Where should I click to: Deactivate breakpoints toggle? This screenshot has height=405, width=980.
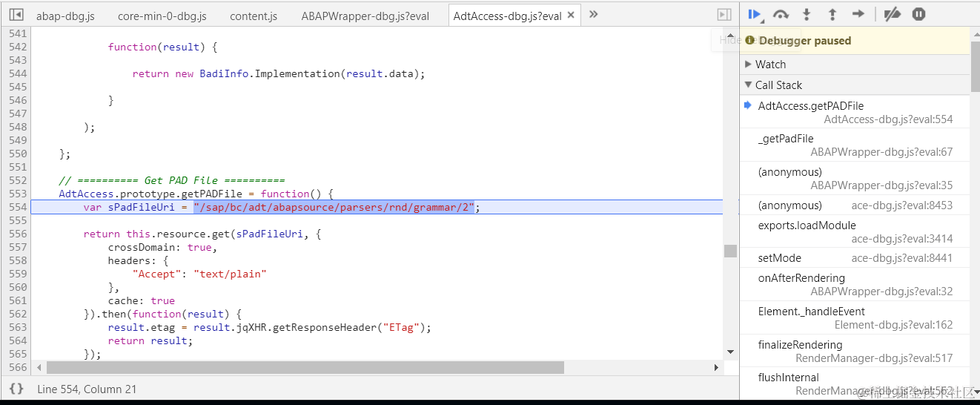[x=893, y=14]
